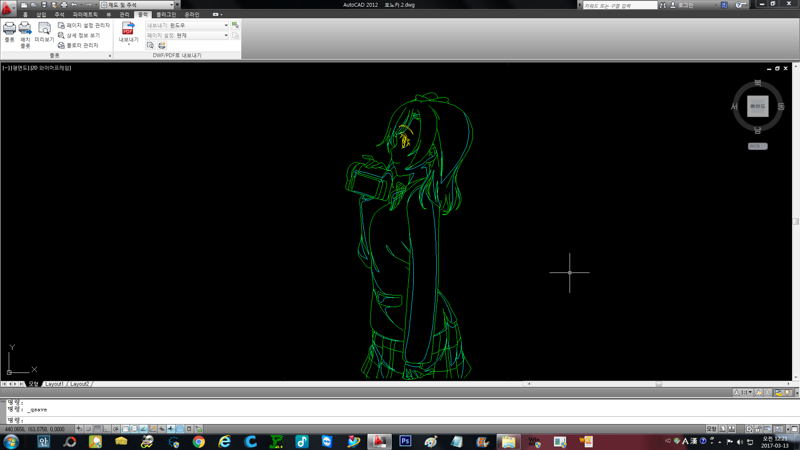Open the Export: Window (내보내기) dropdown

click(187, 25)
